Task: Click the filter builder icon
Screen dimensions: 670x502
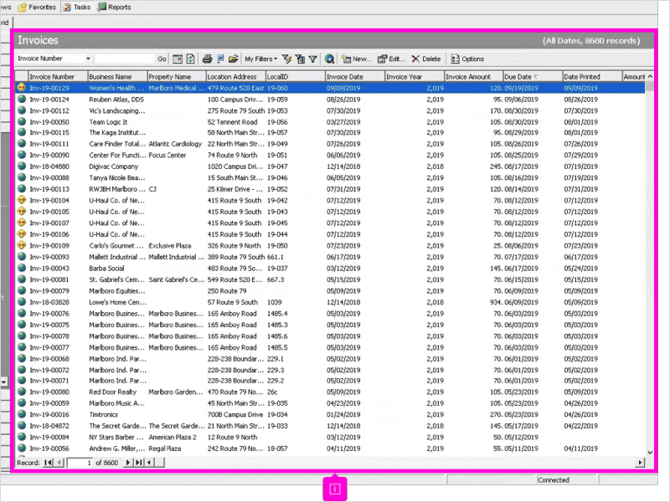Action: 300,59
